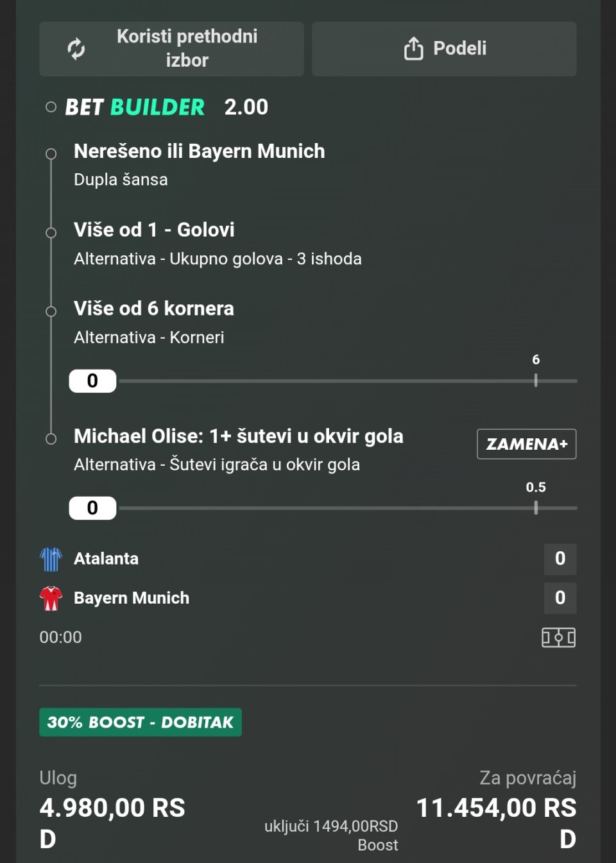This screenshot has height=863, width=616.
Task: Open the football pitch view icon
Action: click(x=558, y=637)
